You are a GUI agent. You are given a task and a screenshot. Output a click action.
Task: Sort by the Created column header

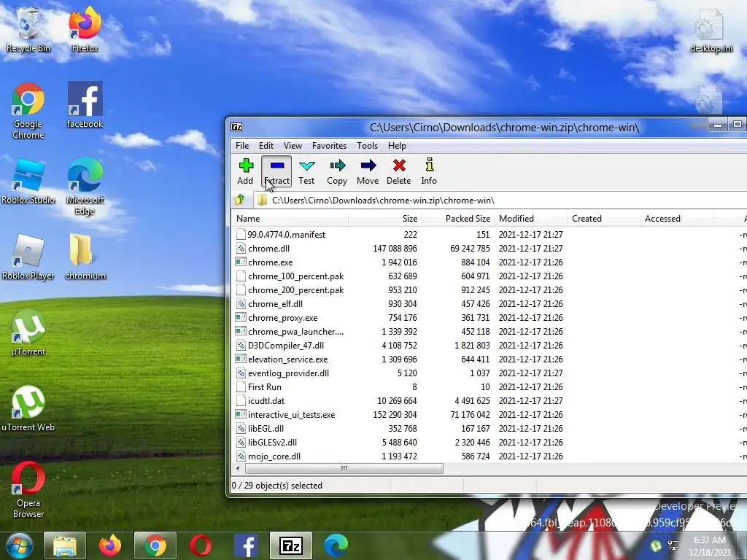click(603, 219)
